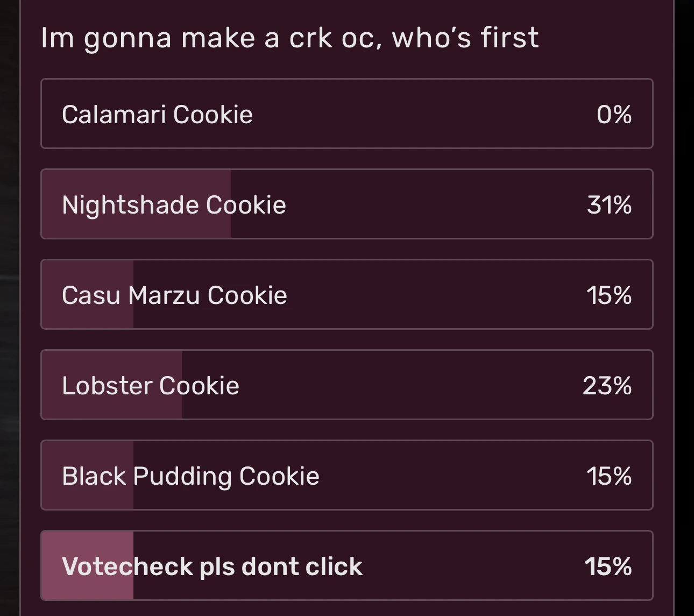Vote for Lobster Cookie
Screen dimensions: 694x616
point(346,385)
